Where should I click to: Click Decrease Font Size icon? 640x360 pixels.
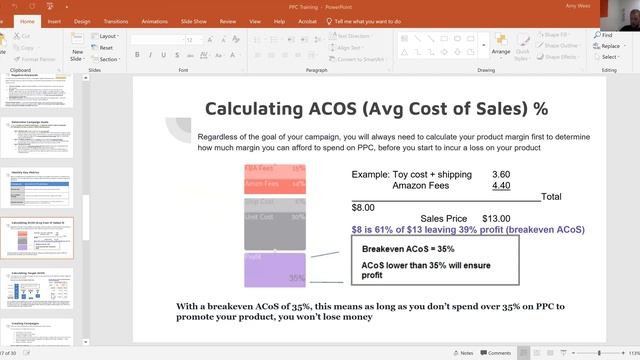pos(223,40)
